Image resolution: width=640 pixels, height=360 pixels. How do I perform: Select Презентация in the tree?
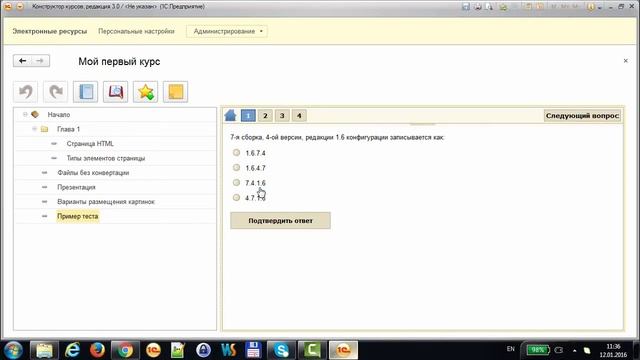[x=76, y=187]
